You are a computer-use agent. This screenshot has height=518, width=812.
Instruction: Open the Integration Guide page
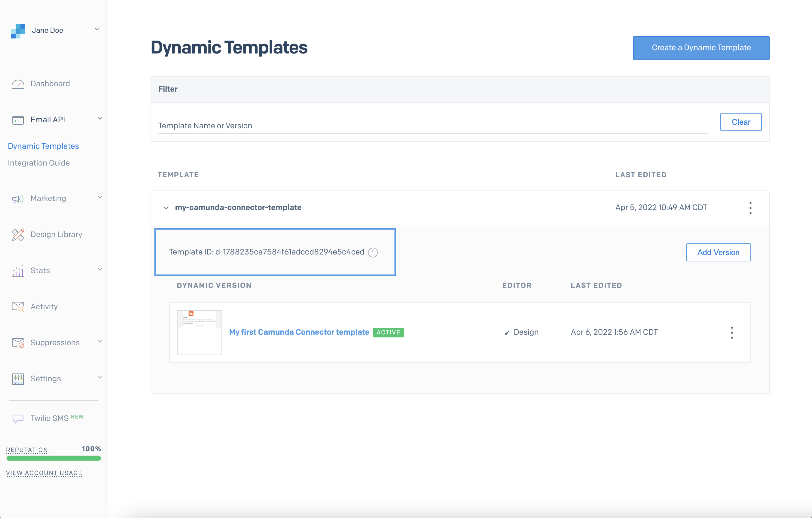point(38,163)
